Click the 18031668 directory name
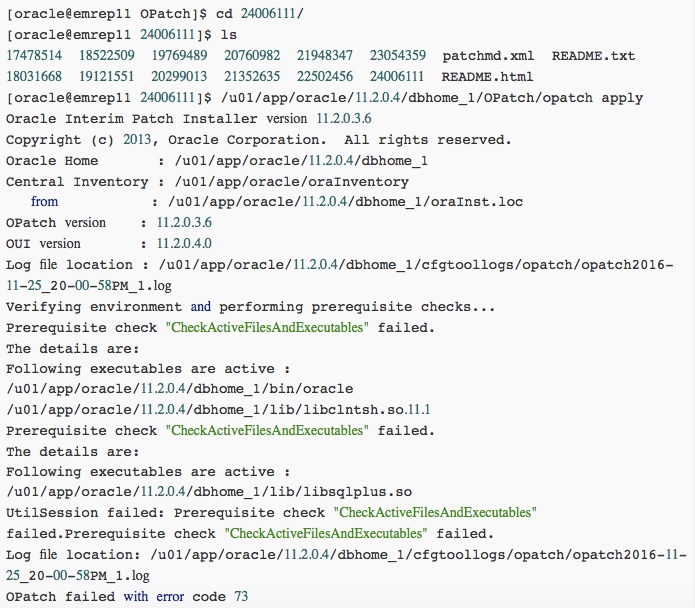This screenshot has width=695, height=608. [35, 77]
